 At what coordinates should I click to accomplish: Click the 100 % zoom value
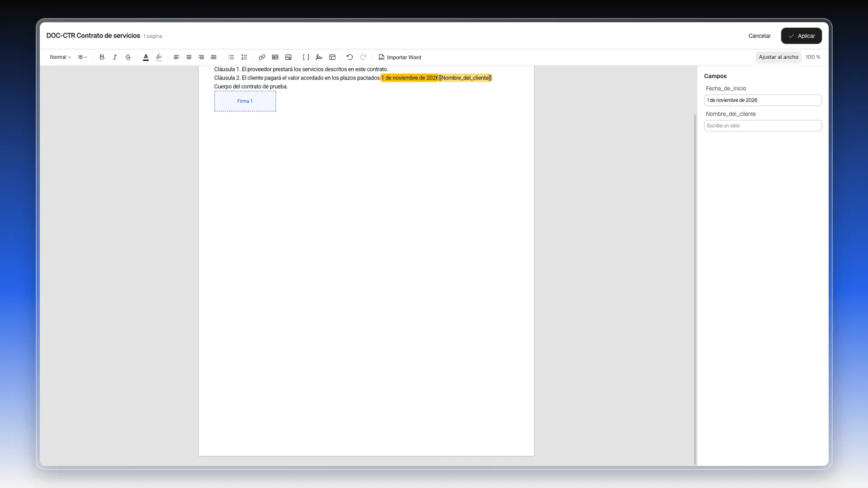(x=813, y=57)
